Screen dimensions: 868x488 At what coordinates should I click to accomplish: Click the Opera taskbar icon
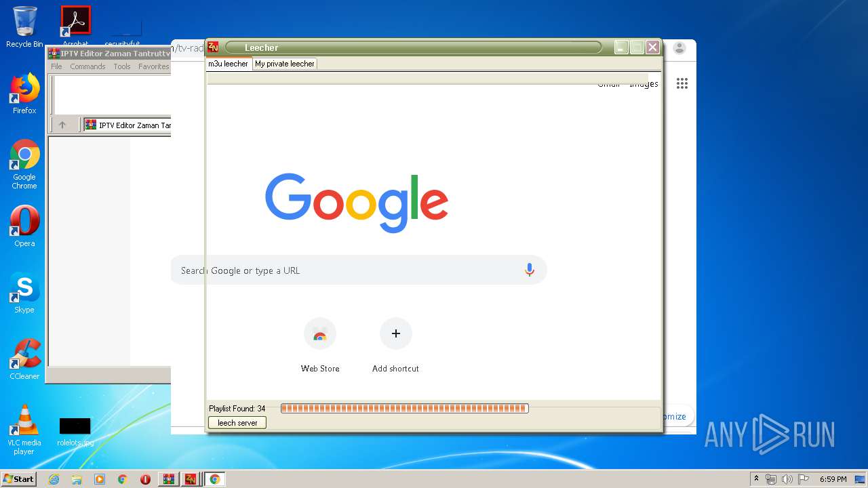(145, 479)
